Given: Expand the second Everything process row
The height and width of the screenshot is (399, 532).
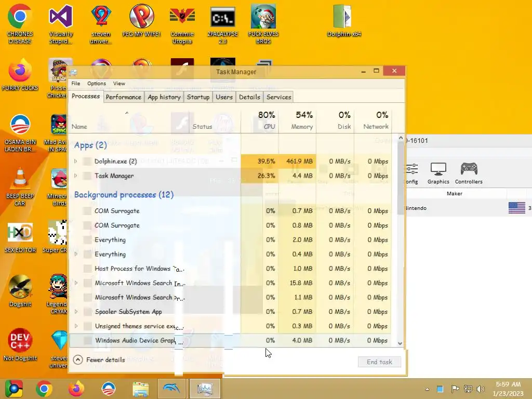Looking at the screenshot, I should tap(76, 254).
